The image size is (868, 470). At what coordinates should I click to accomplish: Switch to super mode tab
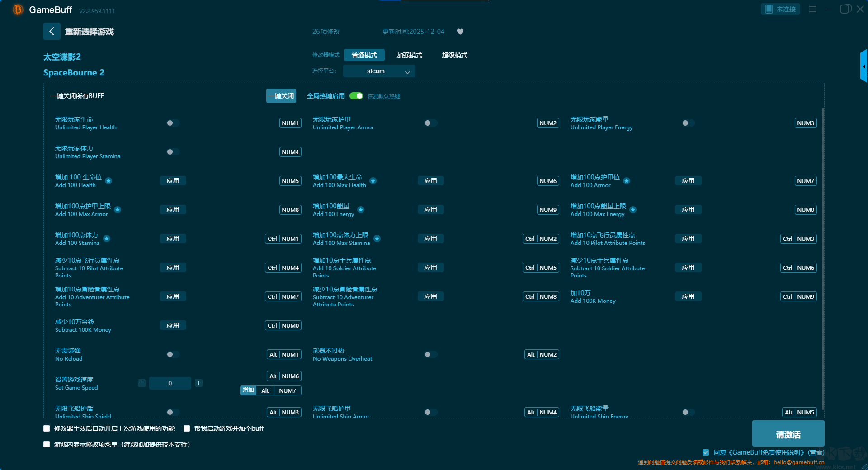455,55
